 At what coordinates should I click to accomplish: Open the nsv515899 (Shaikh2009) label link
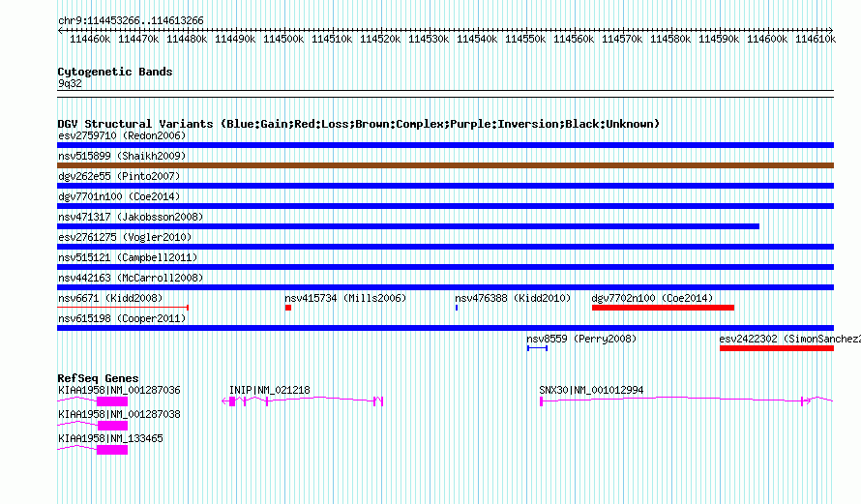[x=122, y=156]
